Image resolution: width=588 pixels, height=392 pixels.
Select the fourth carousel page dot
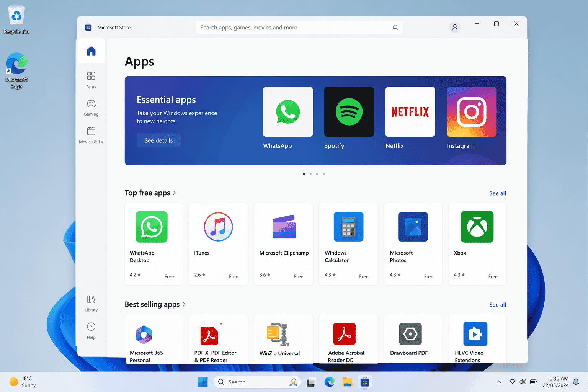point(323,174)
